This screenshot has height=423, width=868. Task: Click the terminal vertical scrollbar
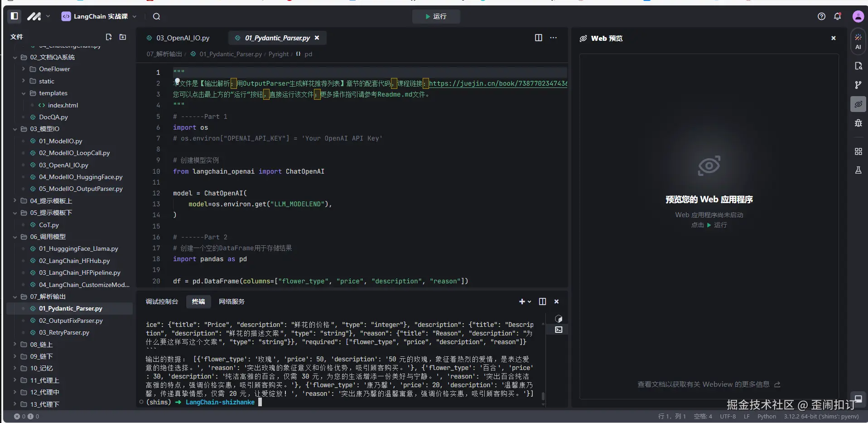[x=543, y=396]
